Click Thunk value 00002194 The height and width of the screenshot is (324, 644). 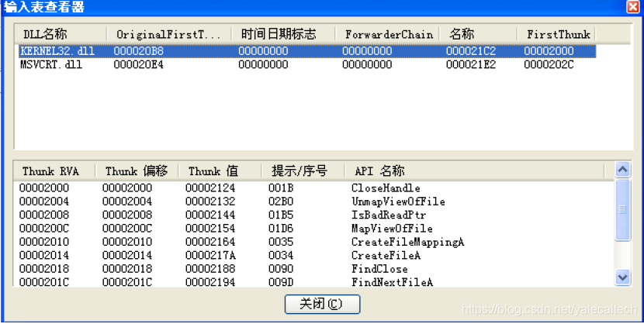210,282
